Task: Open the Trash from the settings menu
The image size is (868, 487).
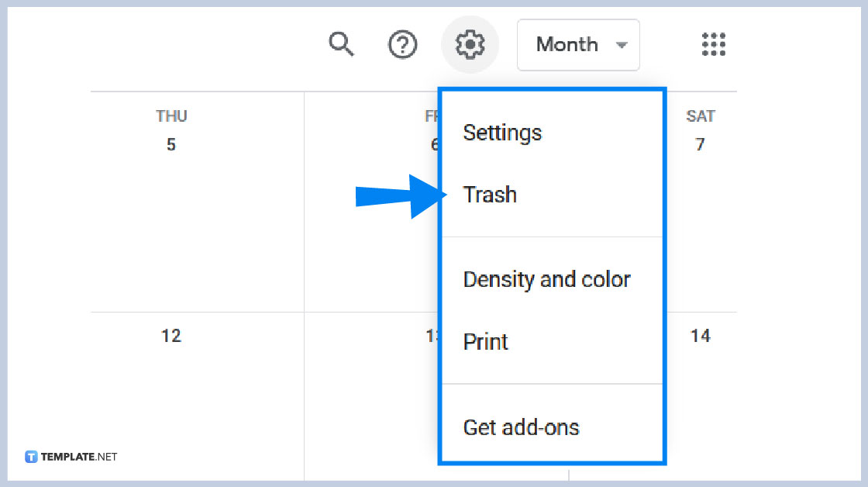Action: 490,195
